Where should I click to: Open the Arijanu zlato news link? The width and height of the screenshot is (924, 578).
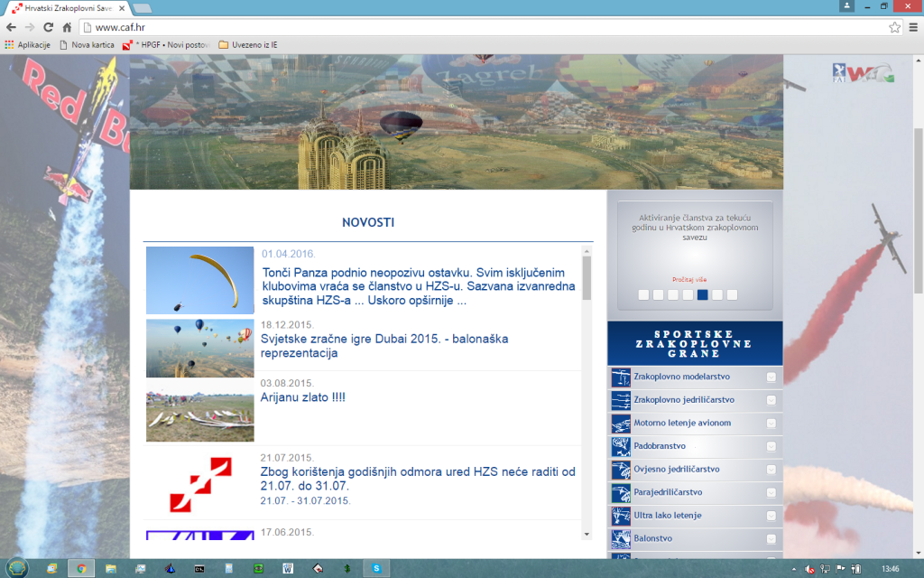[x=303, y=397]
